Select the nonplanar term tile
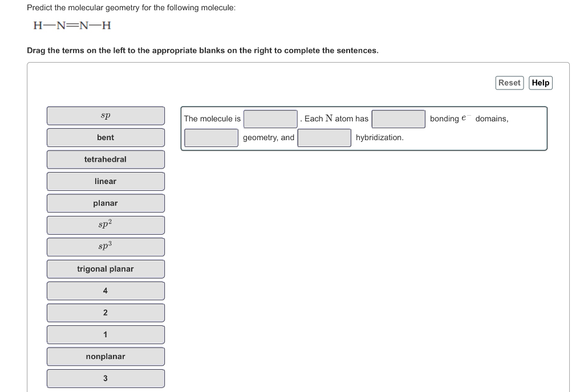 click(106, 356)
